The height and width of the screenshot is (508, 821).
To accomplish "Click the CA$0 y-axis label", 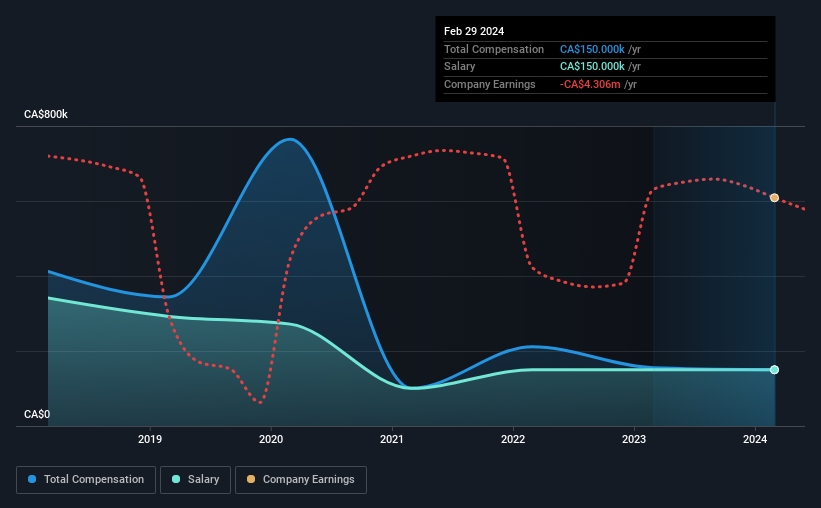I will click(37, 414).
